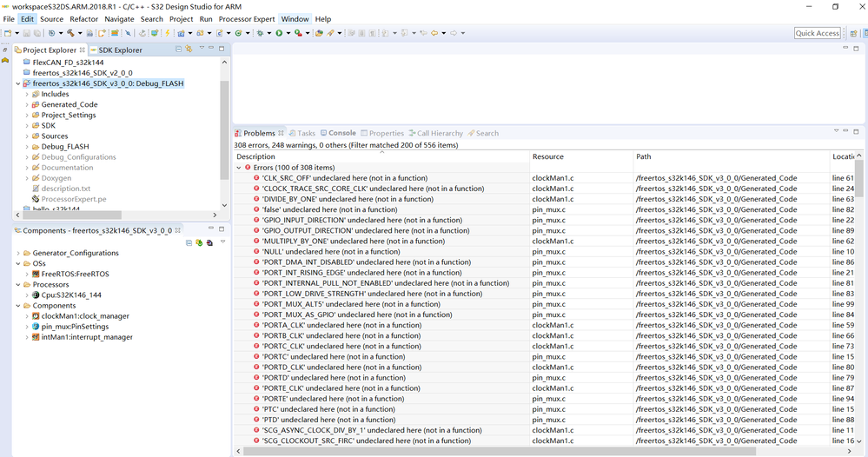Click the pencil Search toolbar icon
The image size is (868, 457).
[x=330, y=33]
